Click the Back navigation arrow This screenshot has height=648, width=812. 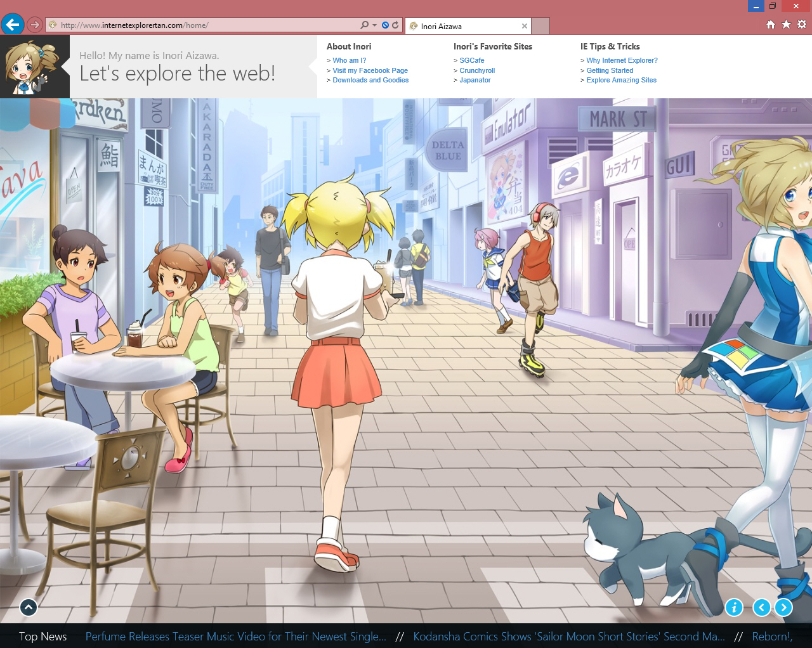[13, 25]
